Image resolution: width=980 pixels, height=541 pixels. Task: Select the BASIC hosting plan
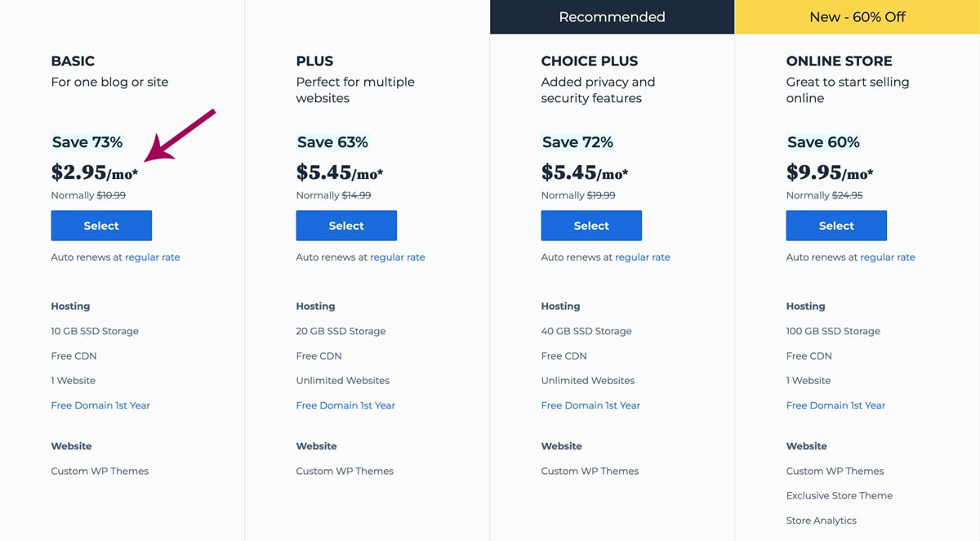(x=101, y=226)
